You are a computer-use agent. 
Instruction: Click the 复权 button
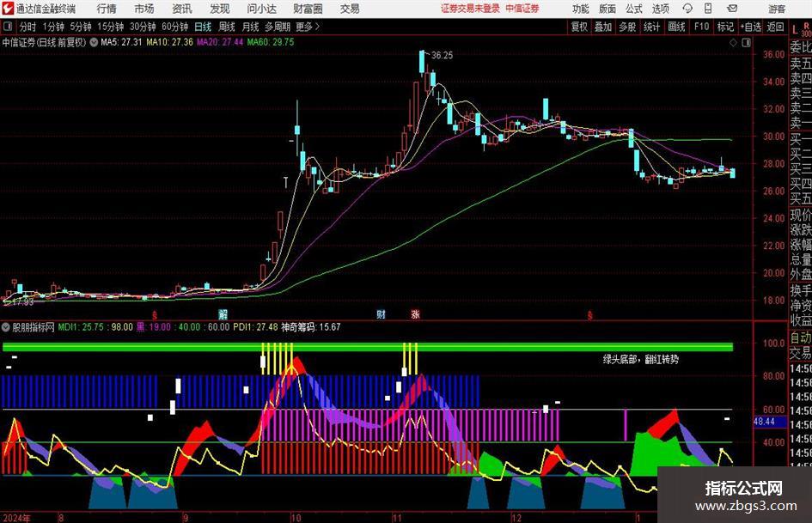[579, 27]
